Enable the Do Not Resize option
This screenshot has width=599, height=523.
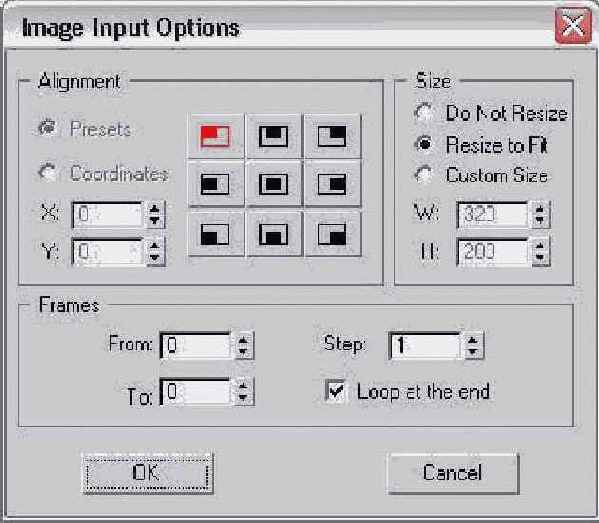point(424,113)
